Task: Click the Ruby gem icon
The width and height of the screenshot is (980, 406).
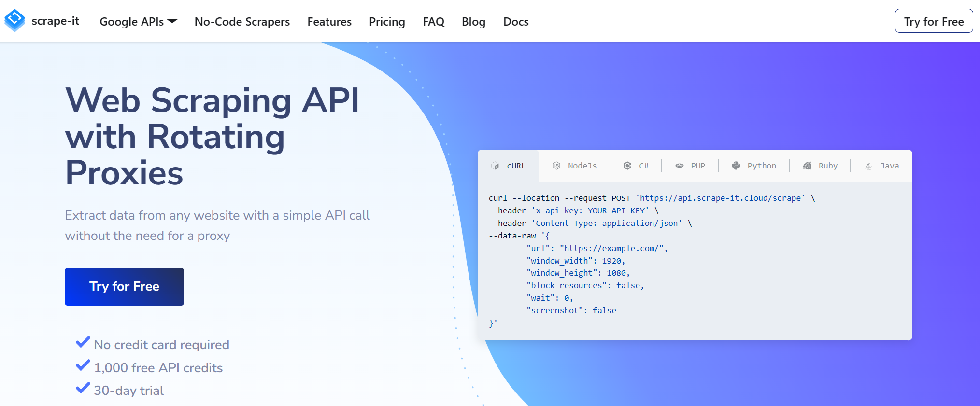Action: [807, 166]
